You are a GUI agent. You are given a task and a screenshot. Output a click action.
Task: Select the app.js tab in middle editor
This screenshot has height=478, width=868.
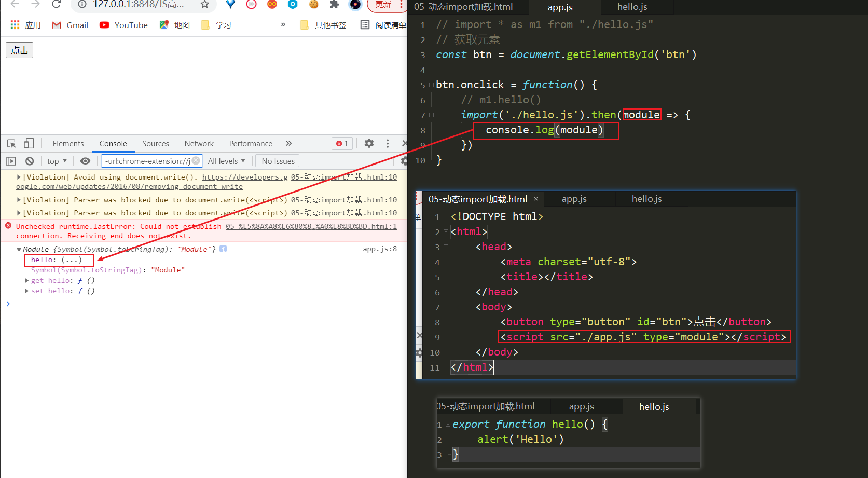tap(574, 199)
